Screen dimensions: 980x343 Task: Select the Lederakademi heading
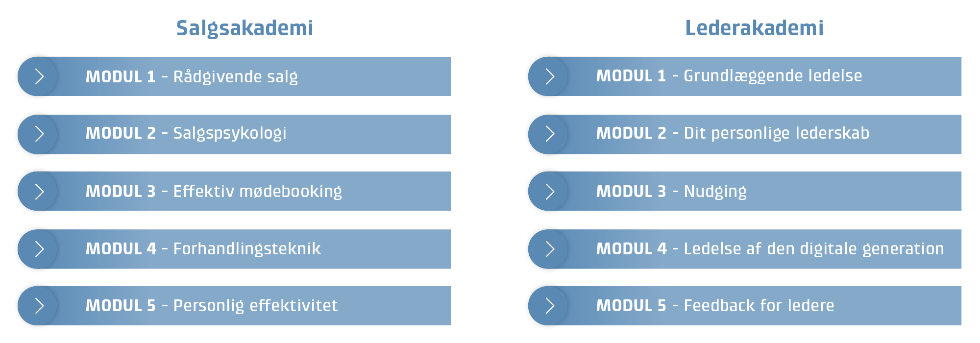coord(754,28)
